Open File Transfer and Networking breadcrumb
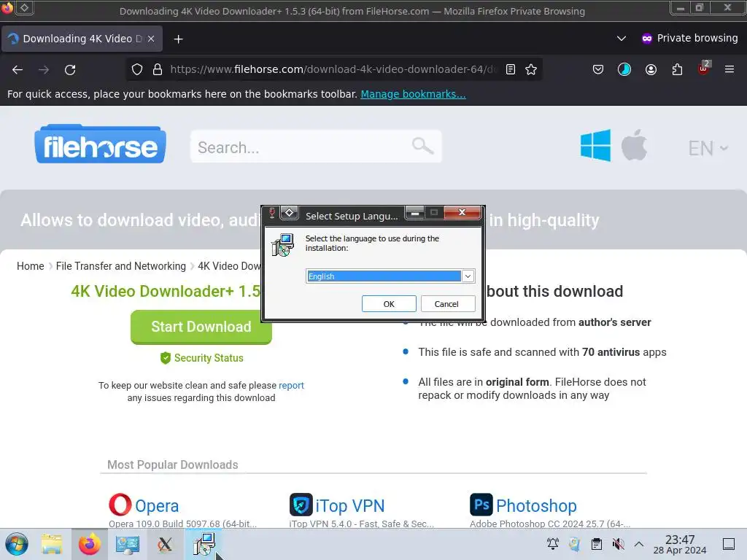747x560 pixels. pos(121,266)
